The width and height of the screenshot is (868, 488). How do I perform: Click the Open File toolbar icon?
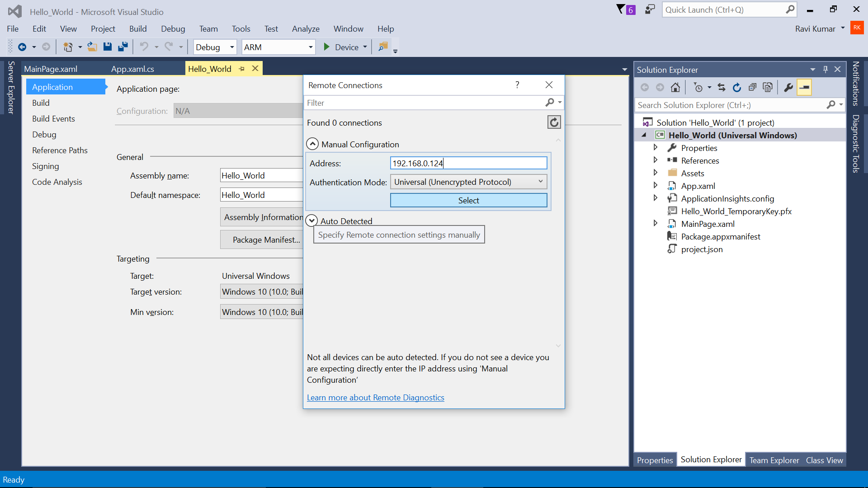click(x=92, y=47)
